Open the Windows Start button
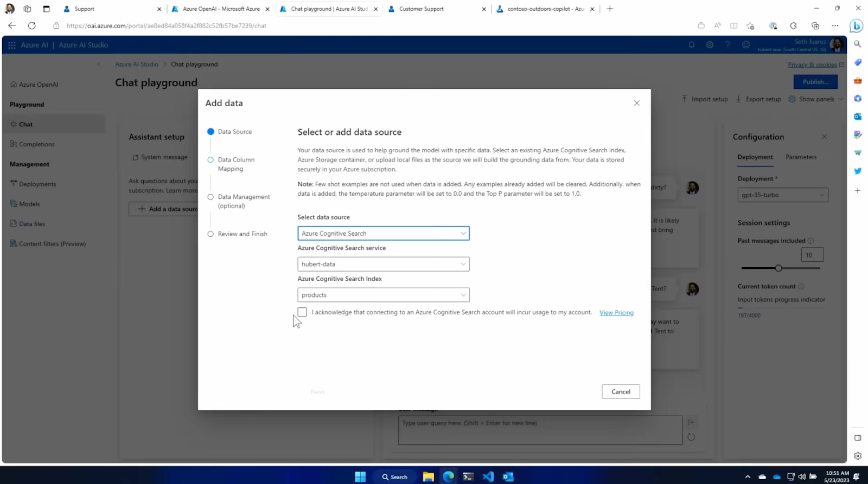This screenshot has height=484, width=868. coord(360,477)
